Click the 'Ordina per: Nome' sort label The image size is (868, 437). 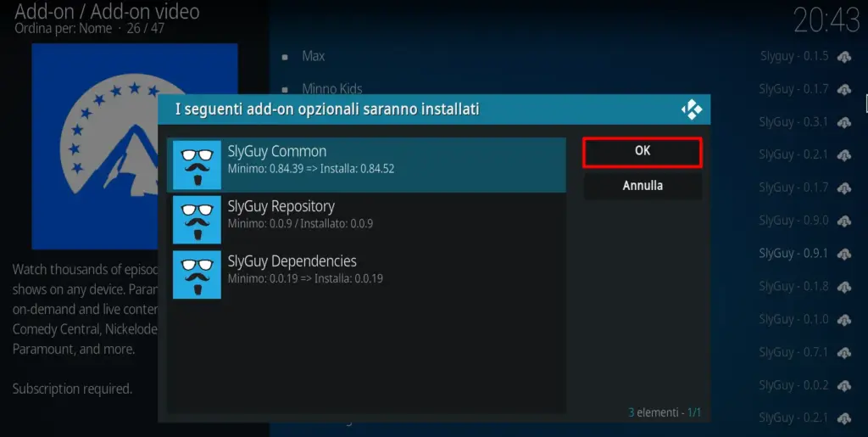click(63, 28)
